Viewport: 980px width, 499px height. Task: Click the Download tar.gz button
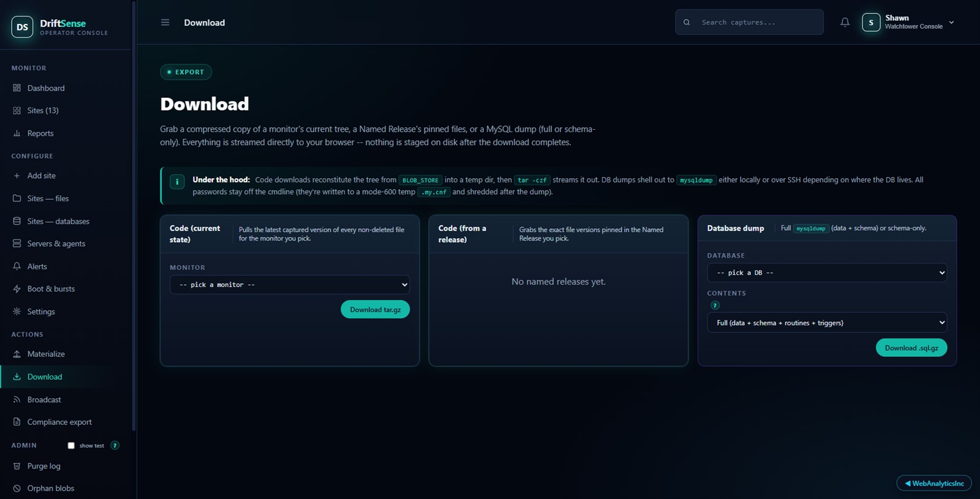375,309
